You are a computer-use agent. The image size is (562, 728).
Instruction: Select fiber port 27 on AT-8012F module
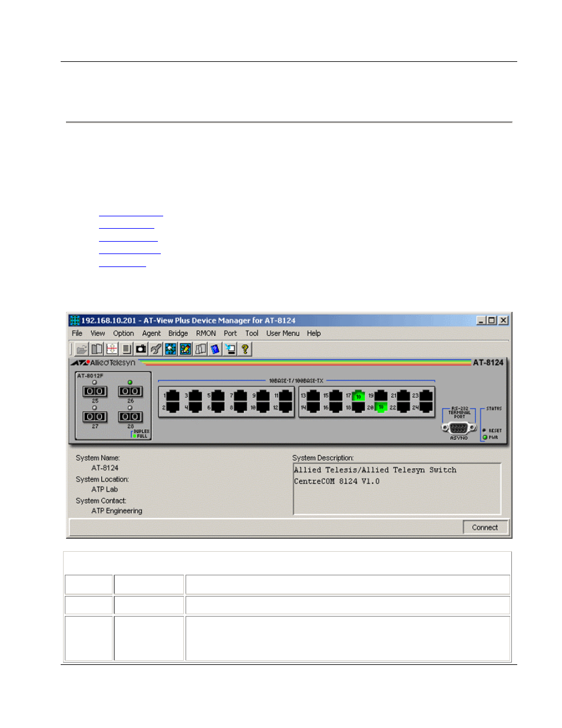point(95,417)
